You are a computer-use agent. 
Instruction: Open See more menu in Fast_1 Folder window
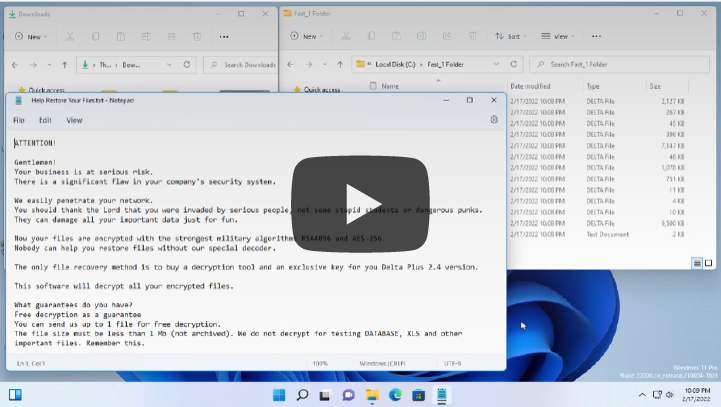coord(596,36)
